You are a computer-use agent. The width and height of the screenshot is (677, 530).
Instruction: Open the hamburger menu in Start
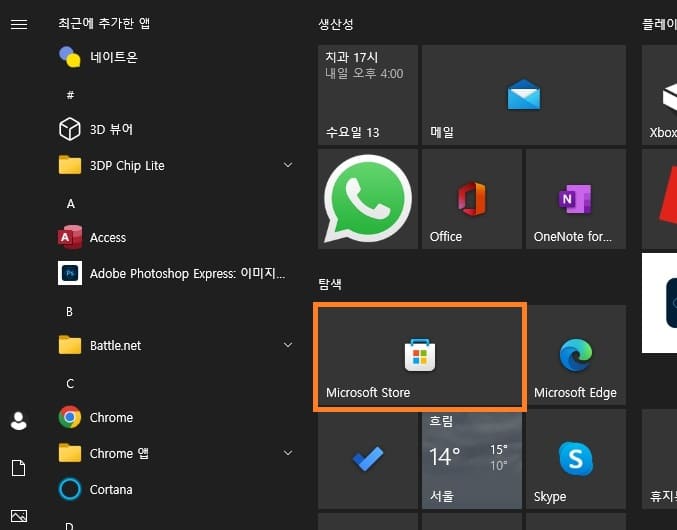coord(19,24)
